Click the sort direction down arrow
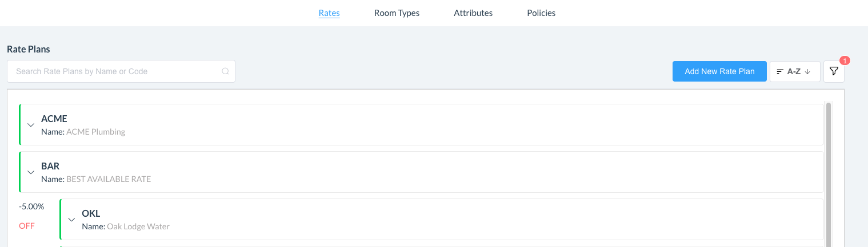 pyautogui.click(x=807, y=72)
